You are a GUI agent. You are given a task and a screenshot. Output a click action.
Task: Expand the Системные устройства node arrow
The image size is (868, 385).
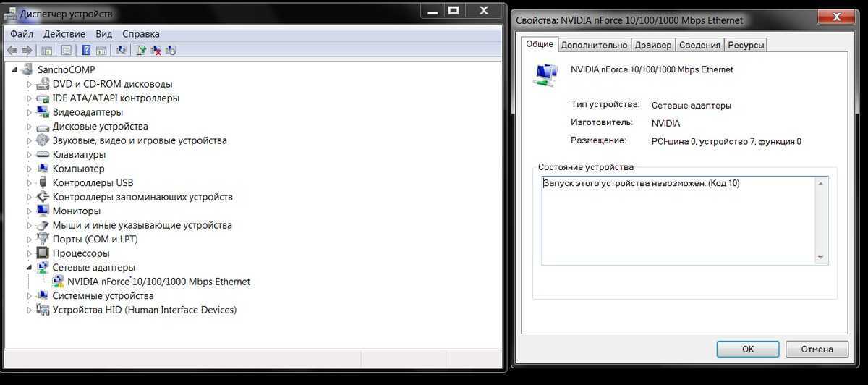[30, 295]
